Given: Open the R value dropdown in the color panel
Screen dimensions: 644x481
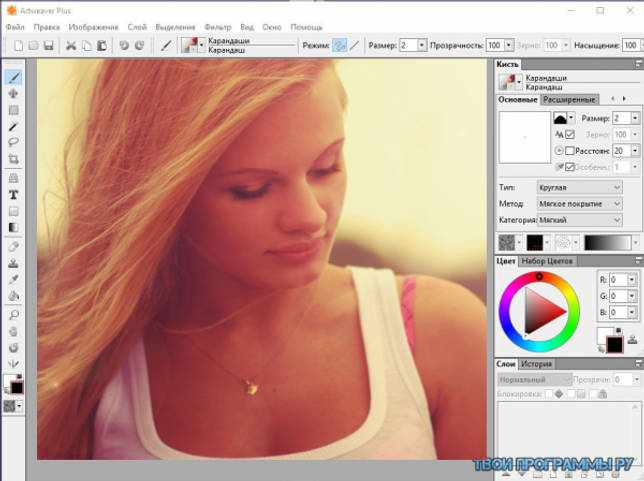Looking at the screenshot, I should click(x=632, y=280).
